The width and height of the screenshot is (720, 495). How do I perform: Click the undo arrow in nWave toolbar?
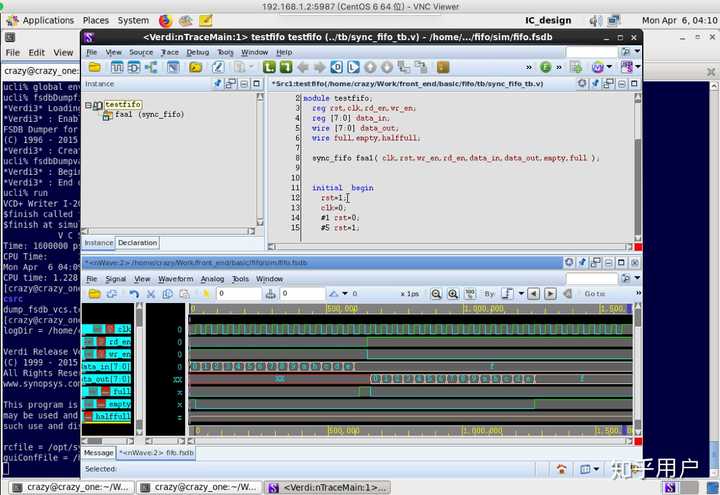(x=134, y=294)
